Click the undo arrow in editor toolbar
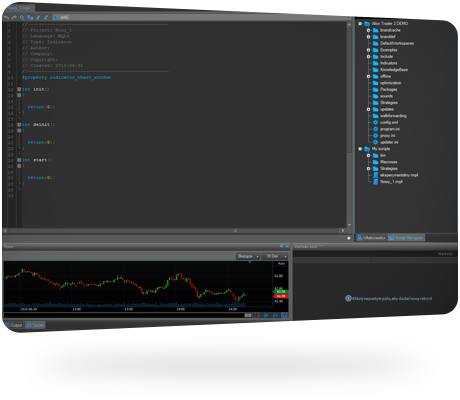Image resolution: width=460 pixels, height=400 pixels. point(6,17)
